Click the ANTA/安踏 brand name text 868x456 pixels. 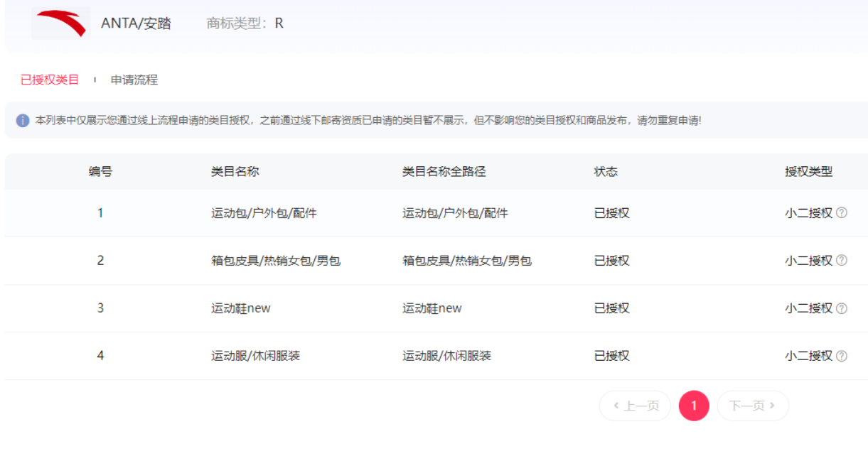pyautogui.click(x=136, y=23)
